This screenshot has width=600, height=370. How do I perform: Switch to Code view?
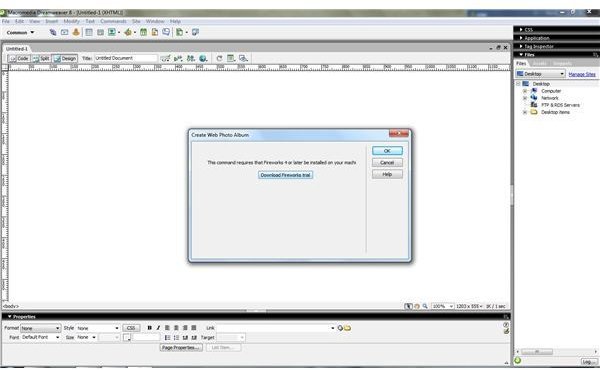(x=19, y=59)
